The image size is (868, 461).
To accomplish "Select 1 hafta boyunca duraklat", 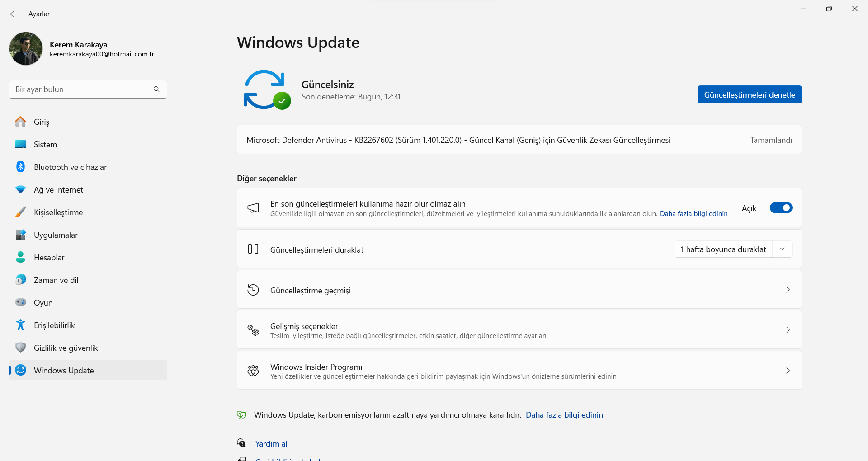I will tap(723, 249).
